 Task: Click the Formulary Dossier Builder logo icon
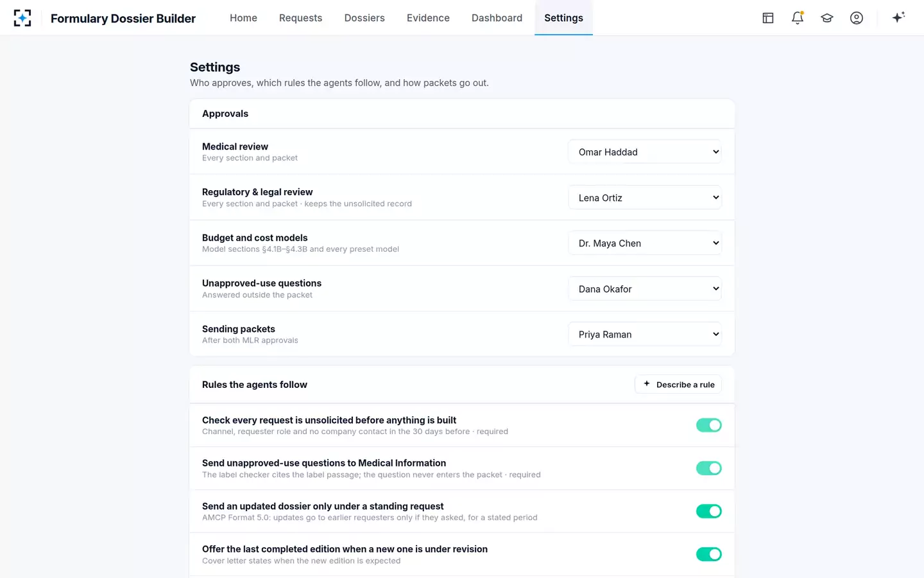point(22,18)
